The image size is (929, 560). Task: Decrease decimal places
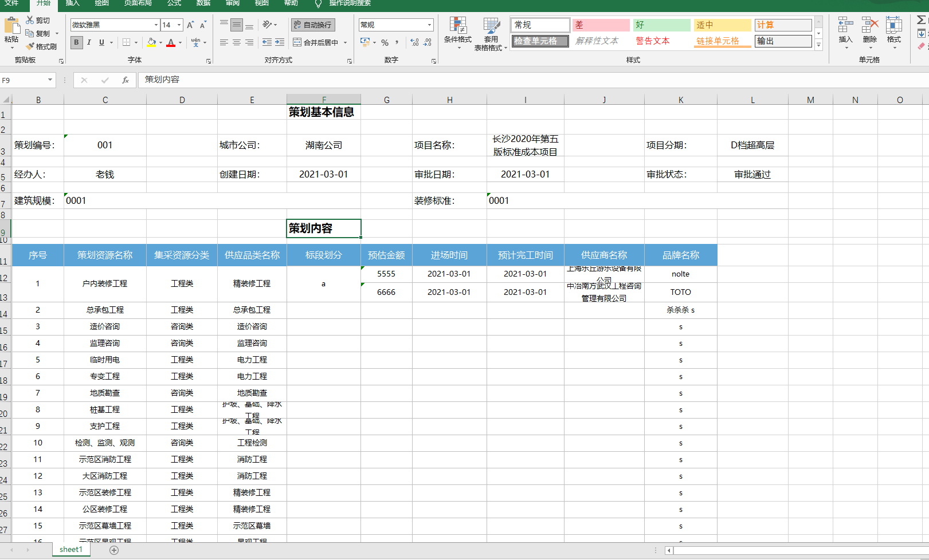[428, 42]
